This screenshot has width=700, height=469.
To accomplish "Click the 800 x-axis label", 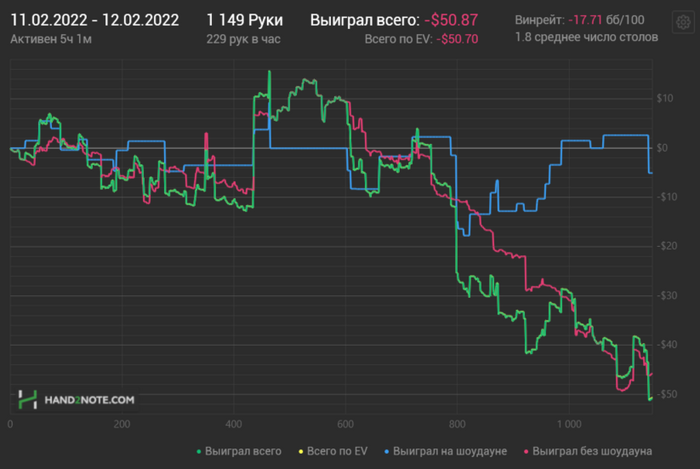I will (457, 424).
